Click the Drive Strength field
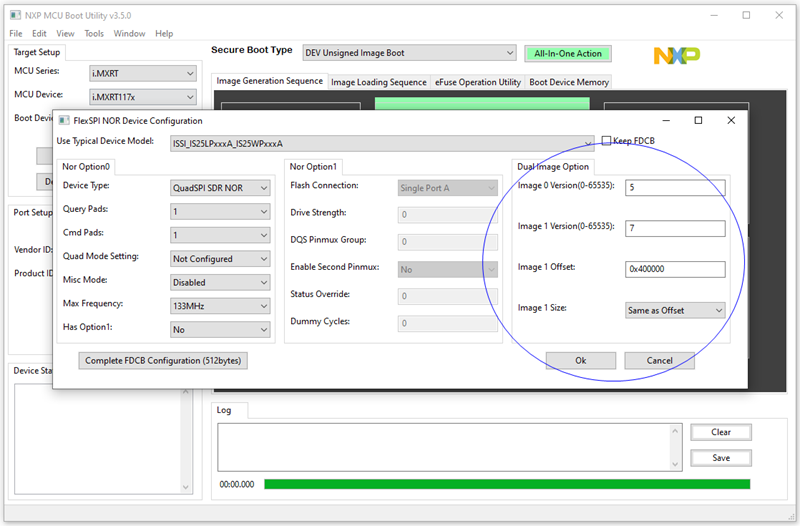The image size is (800, 526). click(447, 215)
